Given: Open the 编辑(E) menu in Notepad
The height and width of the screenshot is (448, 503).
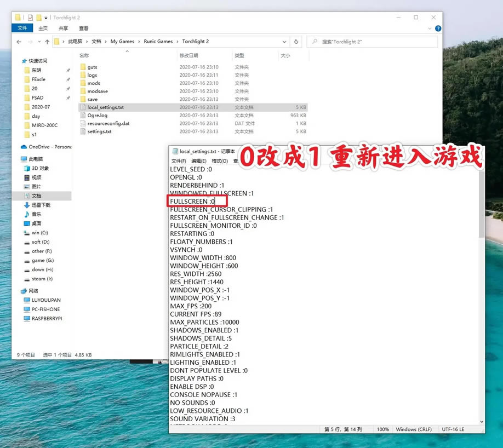Looking at the screenshot, I should (x=198, y=161).
